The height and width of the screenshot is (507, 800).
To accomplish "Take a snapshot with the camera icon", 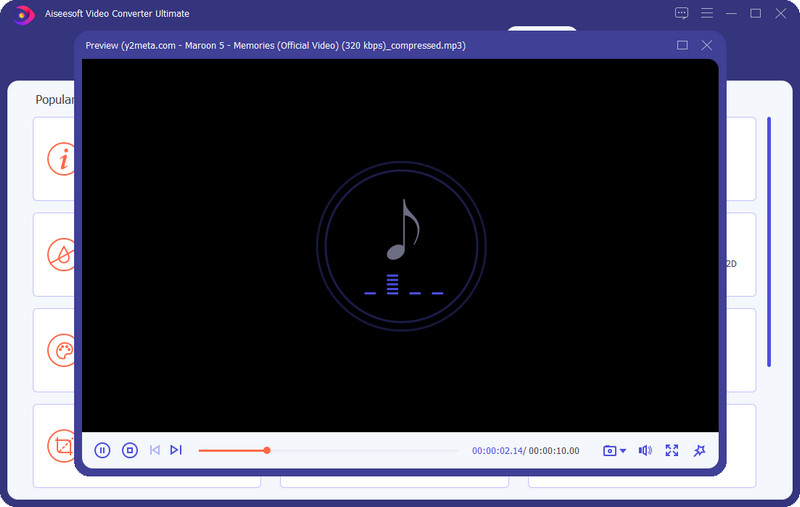I will click(609, 451).
